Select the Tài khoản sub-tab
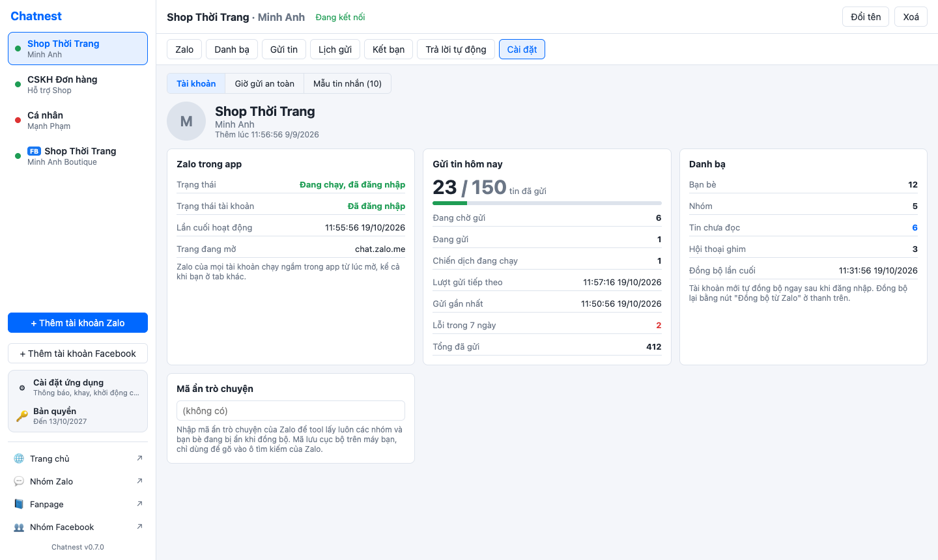This screenshot has height=560, width=938. pyautogui.click(x=196, y=83)
